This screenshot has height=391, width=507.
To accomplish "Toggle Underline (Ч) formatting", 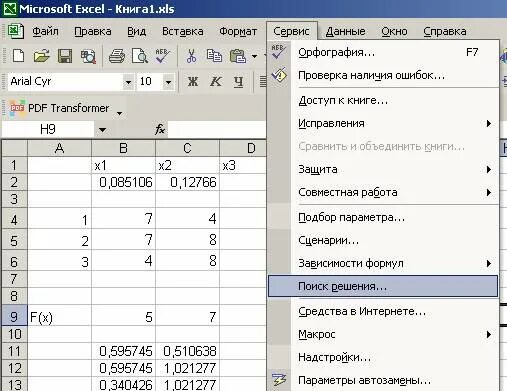I will [x=238, y=81].
